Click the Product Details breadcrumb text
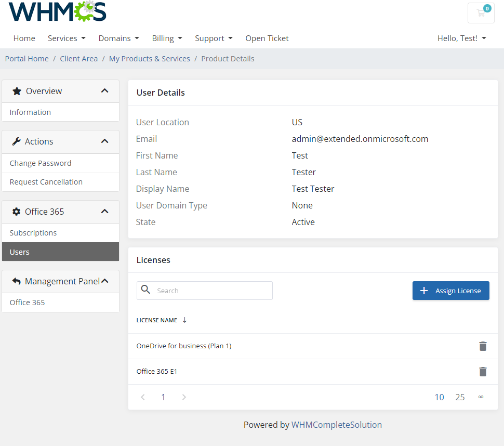This screenshot has height=446, width=504. (x=228, y=59)
